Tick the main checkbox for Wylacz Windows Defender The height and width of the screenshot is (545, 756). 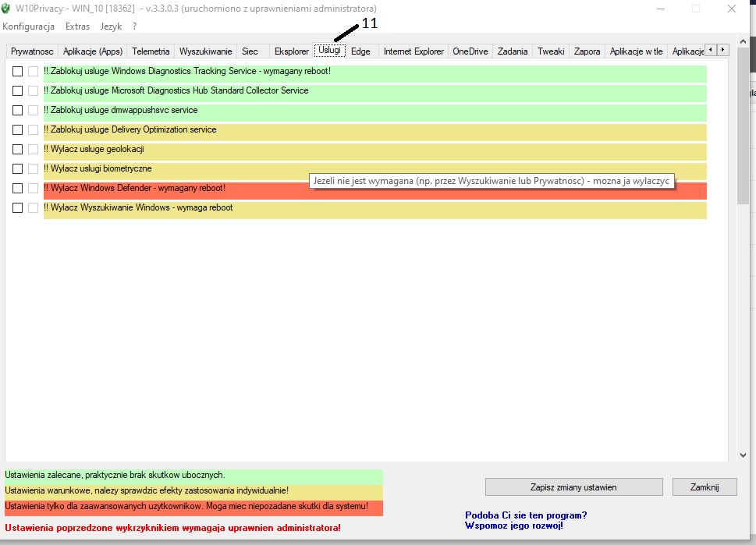[x=17, y=189]
